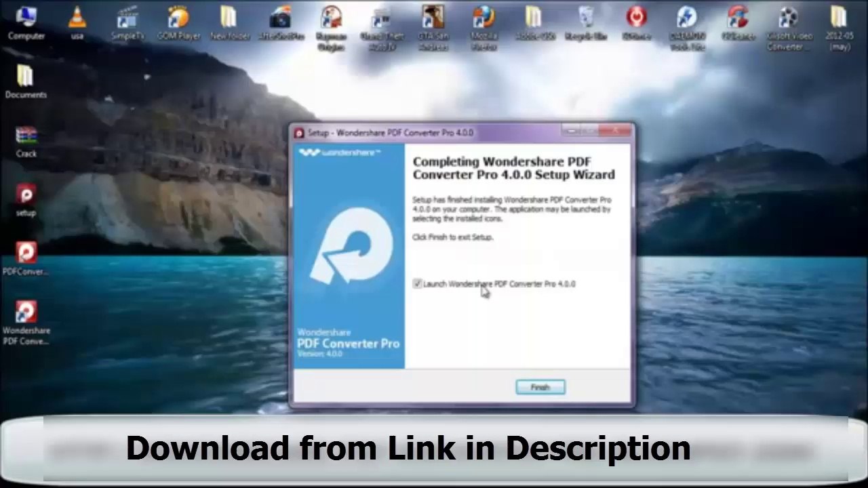Select the Grand Theft Auto IV shortcut
Viewport: 868px width, 488px height.
(x=382, y=27)
